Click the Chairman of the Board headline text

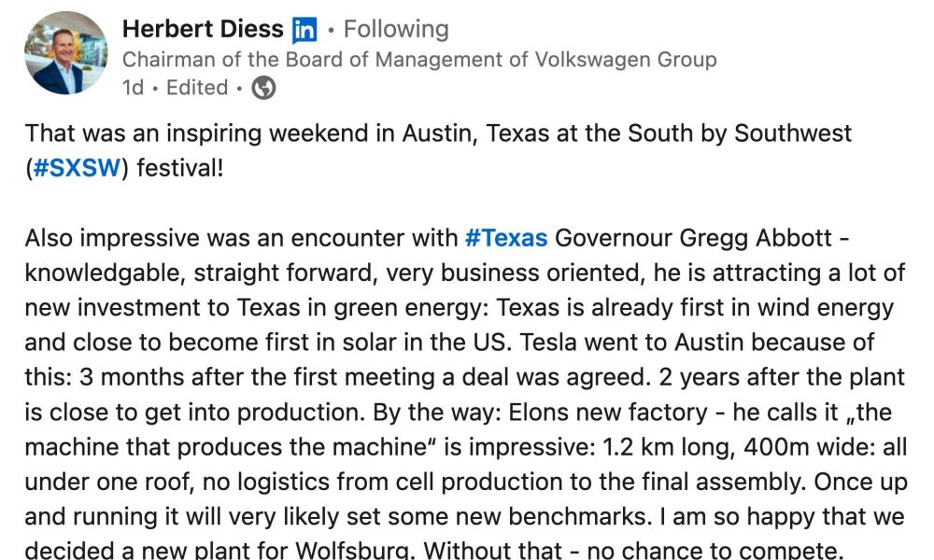pos(419,60)
